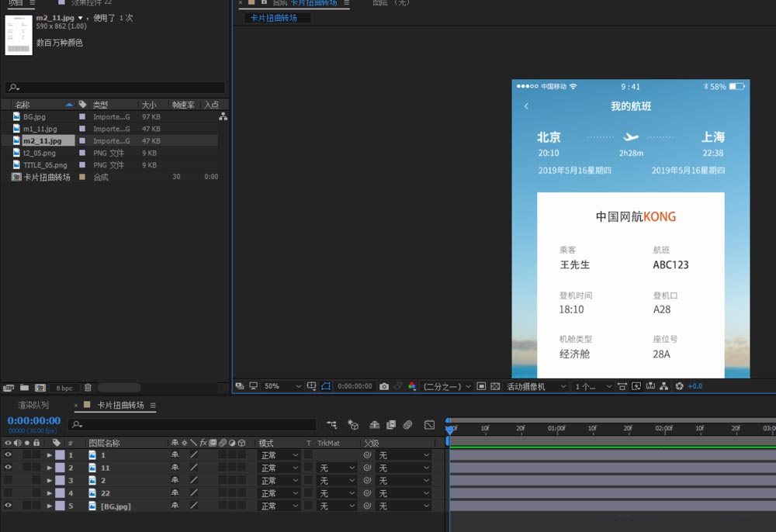Click reset exposure icon in viewer
Screen dimensions: 776x532
click(x=679, y=386)
